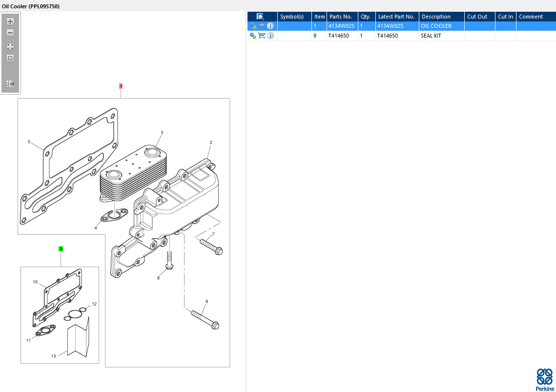
Task: Select part number 4134W025 in Parts No. column
Action: tap(342, 26)
